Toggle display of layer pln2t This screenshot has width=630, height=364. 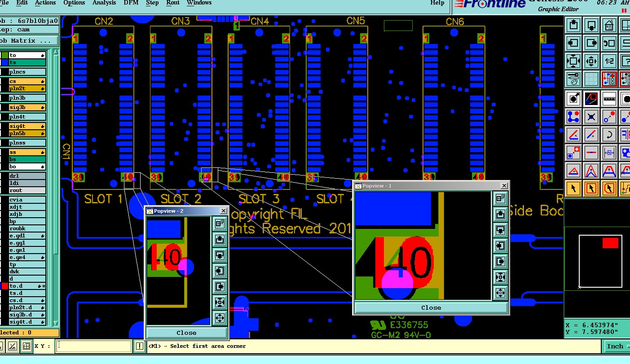(27, 88)
